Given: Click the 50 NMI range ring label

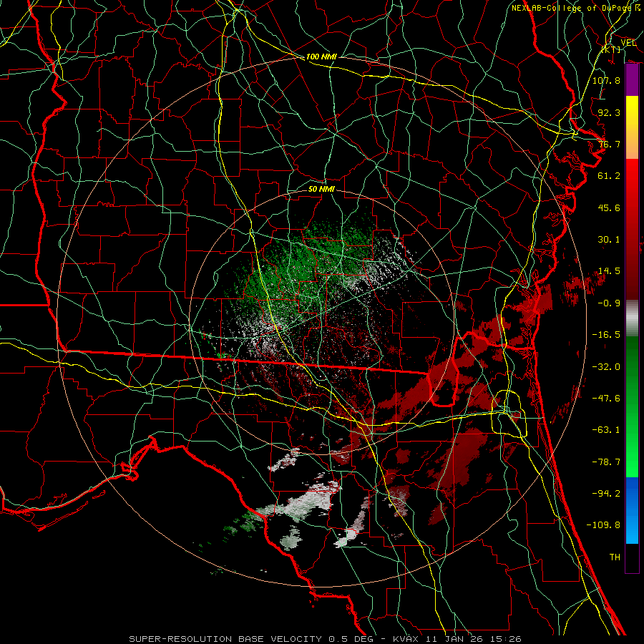Looking at the screenshot, I should coord(321,189).
